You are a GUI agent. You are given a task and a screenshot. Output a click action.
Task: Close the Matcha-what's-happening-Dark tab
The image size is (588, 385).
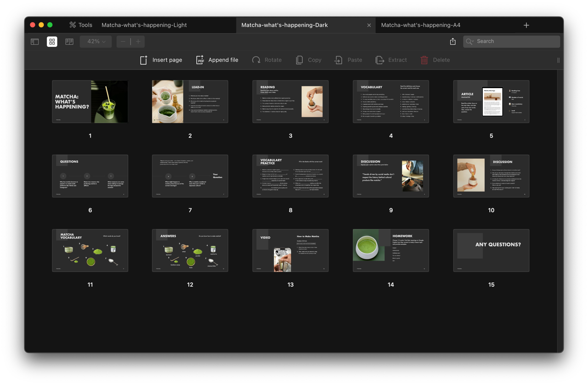369,25
